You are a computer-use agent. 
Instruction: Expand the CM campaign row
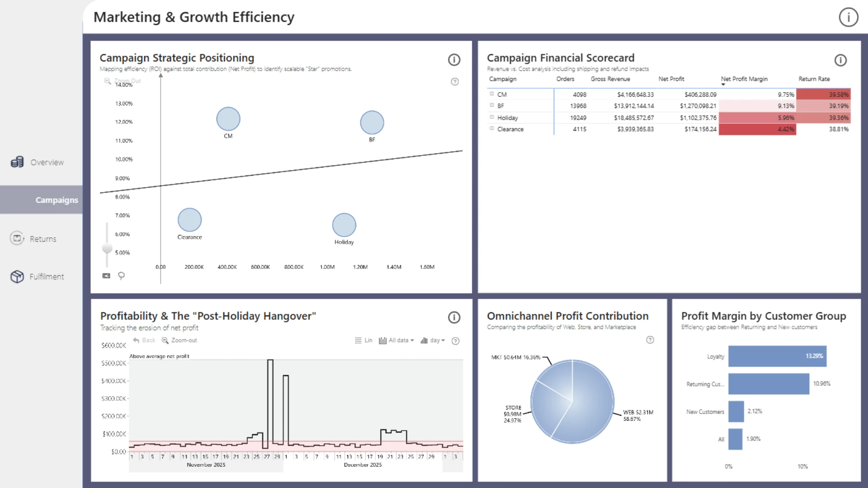(491, 94)
